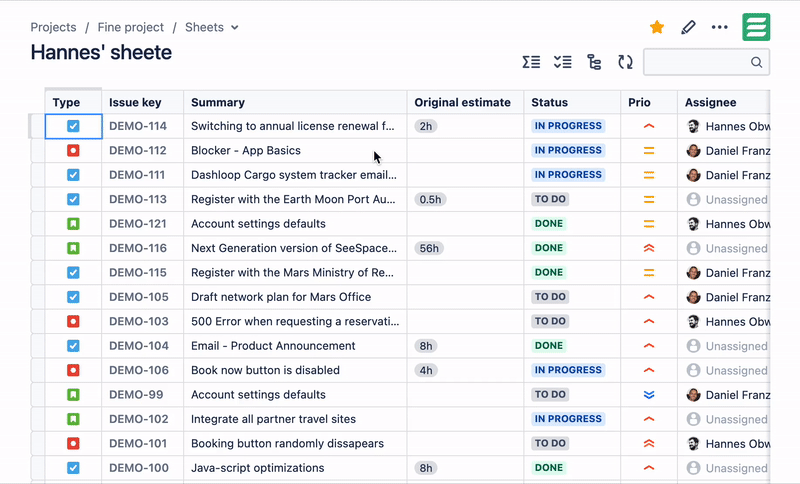The image size is (800, 484).
Task: Focus the sheet search input field
Action: [707, 62]
